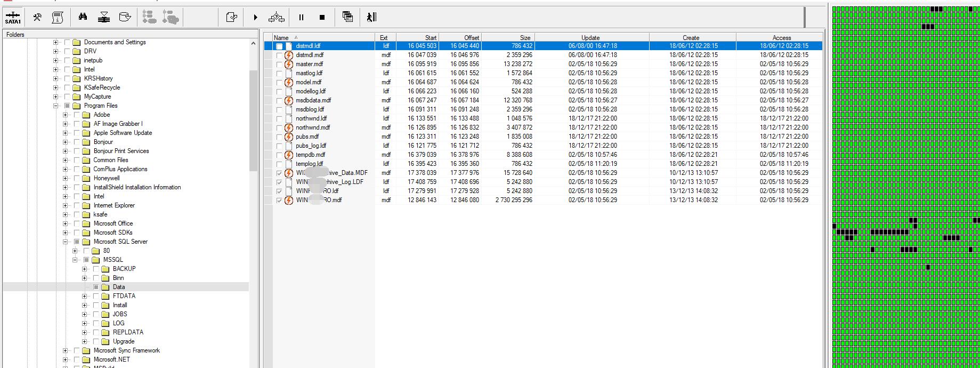Open the tools settings (hammer and wrench) icon
The width and height of the screenshot is (980, 368).
tap(37, 18)
